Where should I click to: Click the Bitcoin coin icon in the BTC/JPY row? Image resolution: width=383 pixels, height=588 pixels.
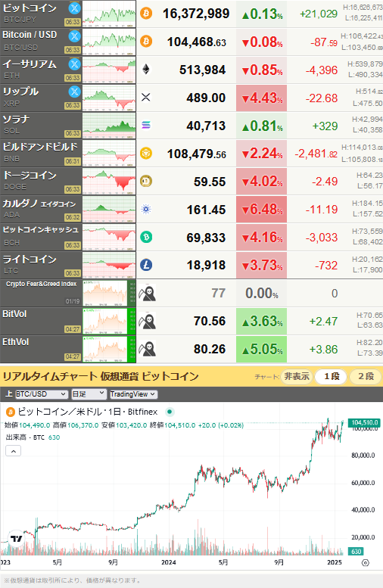[146, 14]
